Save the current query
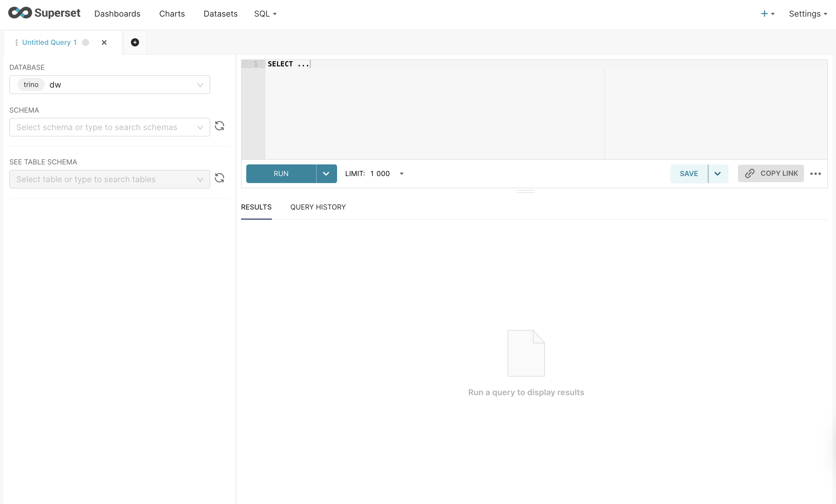The image size is (836, 504). [x=688, y=174]
